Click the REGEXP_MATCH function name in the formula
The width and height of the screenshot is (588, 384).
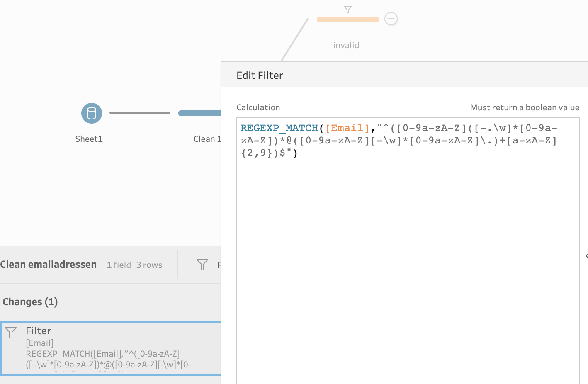[279, 128]
